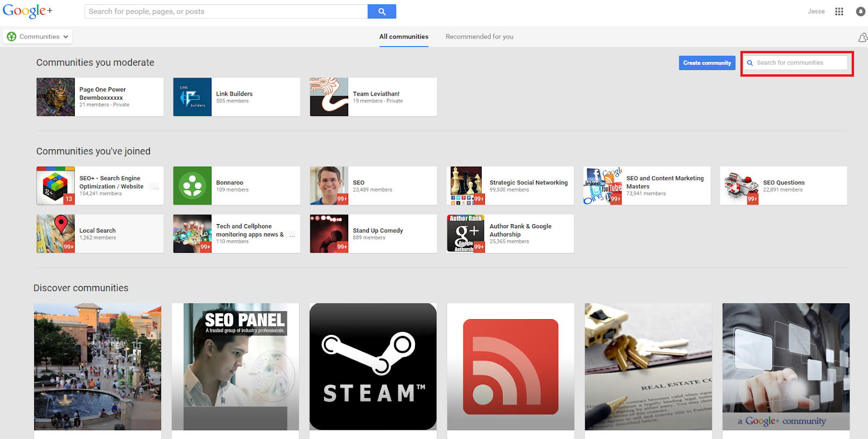Open the Local Search map pin thumbnail
Viewport: 868px width, 439px height.
pyautogui.click(x=55, y=233)
